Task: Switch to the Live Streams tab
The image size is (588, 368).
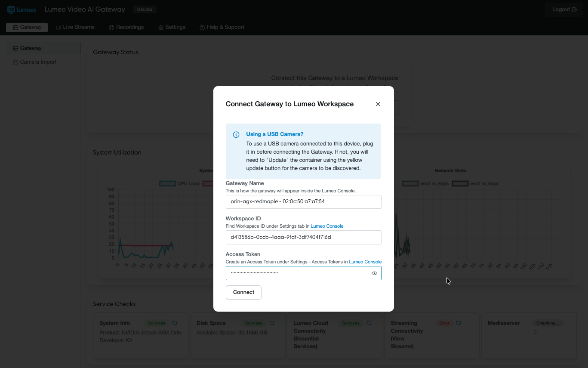Action: pos(75,27)
